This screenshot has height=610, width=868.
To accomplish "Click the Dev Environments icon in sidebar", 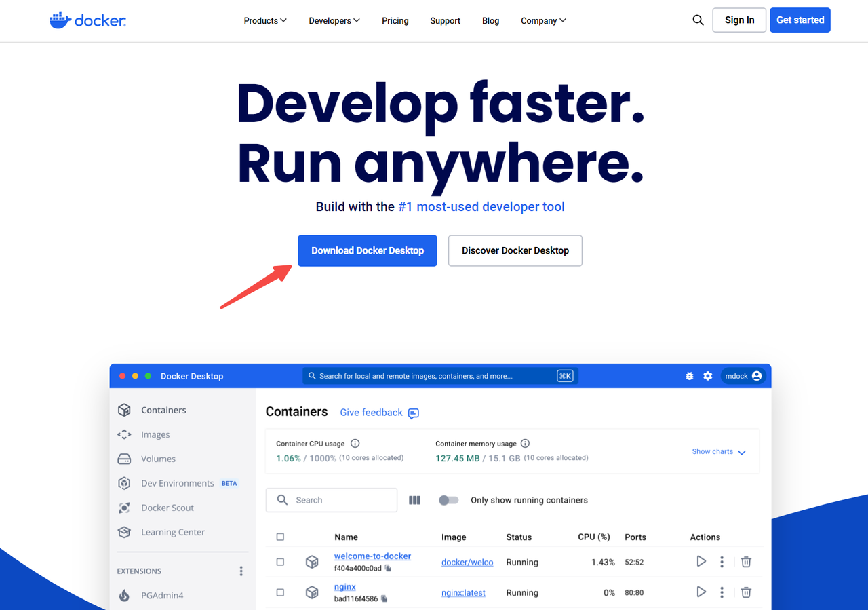I will [124, 483].
